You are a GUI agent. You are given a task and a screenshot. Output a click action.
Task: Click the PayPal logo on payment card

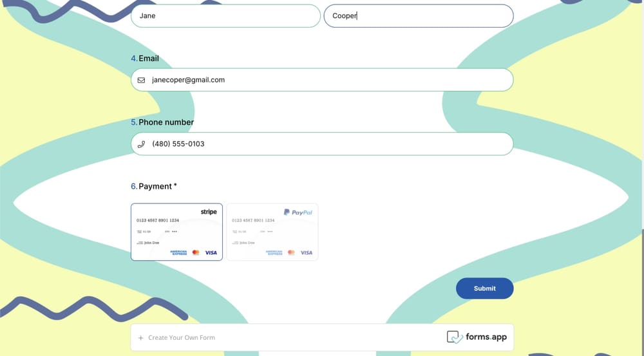(x=298, y=212)
